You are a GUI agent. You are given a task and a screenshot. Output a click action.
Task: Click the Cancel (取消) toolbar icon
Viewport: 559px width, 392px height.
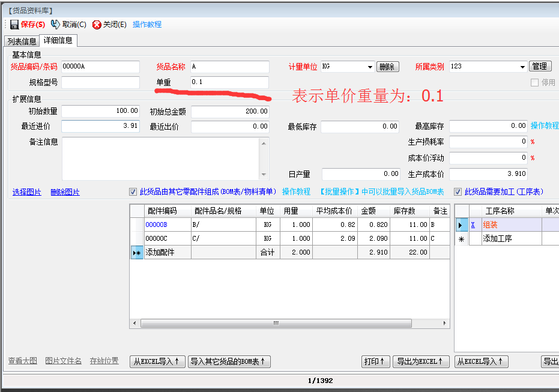[55, 25]
